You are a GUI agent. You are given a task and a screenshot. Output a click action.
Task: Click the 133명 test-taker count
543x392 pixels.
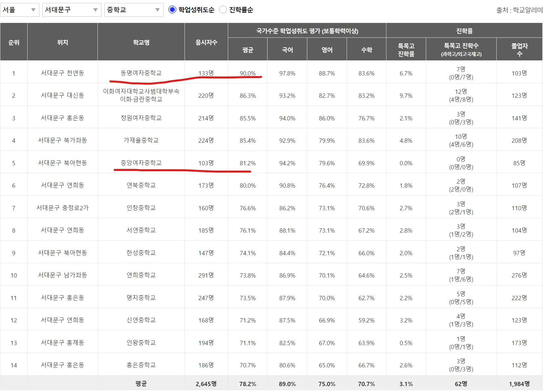[206, 73]
